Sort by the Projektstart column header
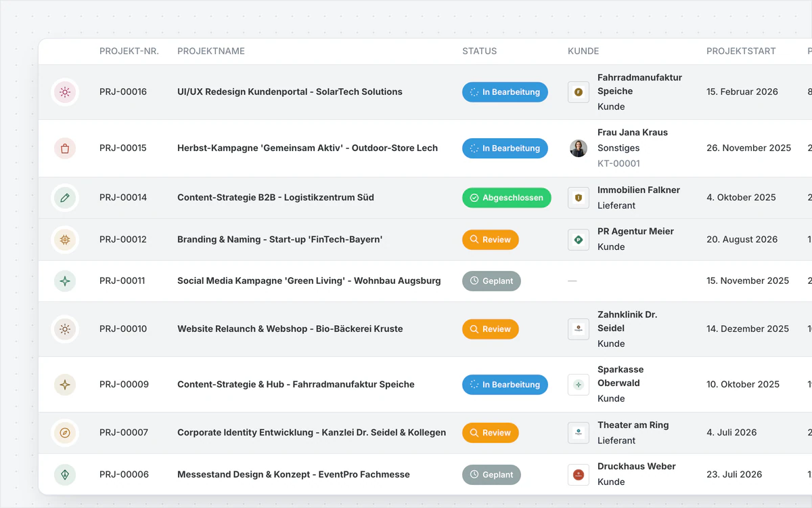This screenshot has width=812, height=508. pyautogui.click(x=741, y=51)
